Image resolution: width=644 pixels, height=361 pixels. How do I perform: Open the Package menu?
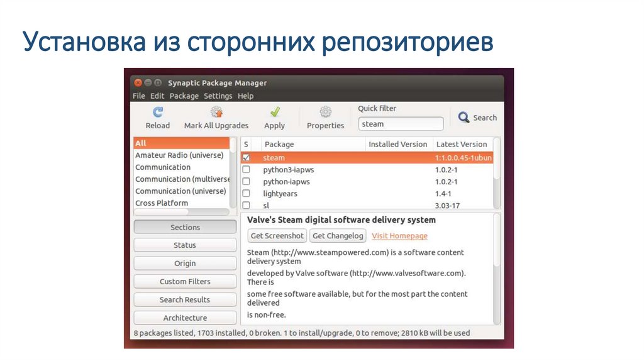(x=184, y=96)
